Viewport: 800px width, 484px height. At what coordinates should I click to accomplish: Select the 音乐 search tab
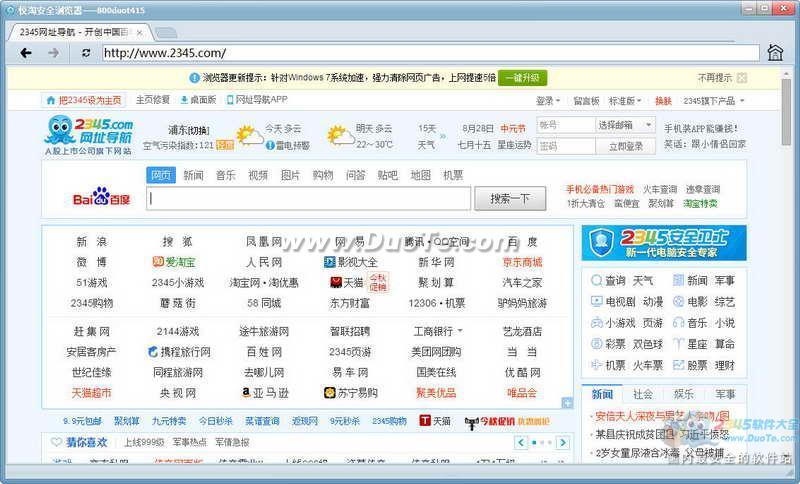(226, 175)
